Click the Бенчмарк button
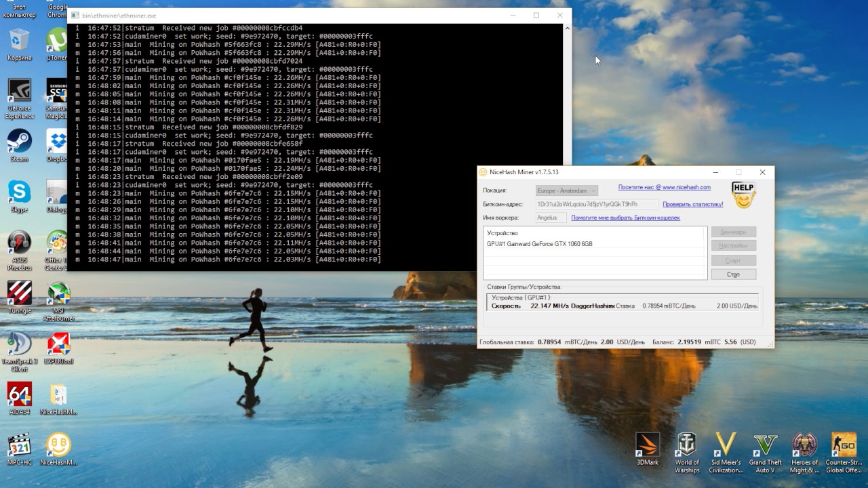This screenshot has width=868, height=488. tap(733, 232)
